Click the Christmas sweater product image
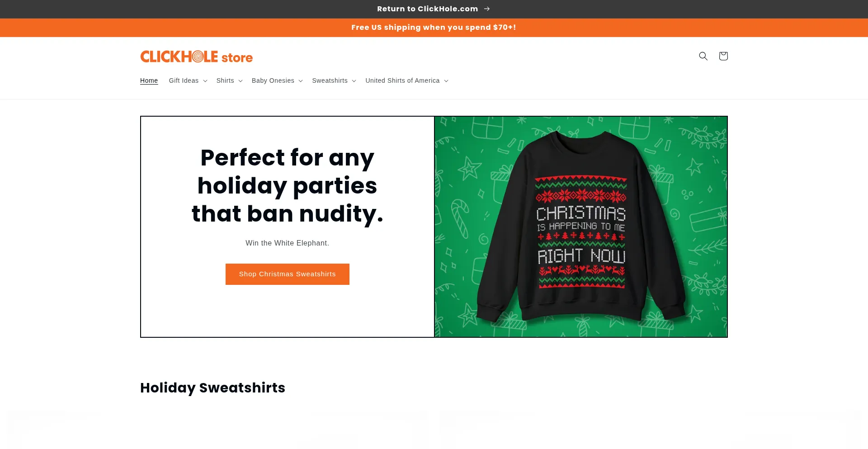The image size is (868, 449). (x=581, y=227)
